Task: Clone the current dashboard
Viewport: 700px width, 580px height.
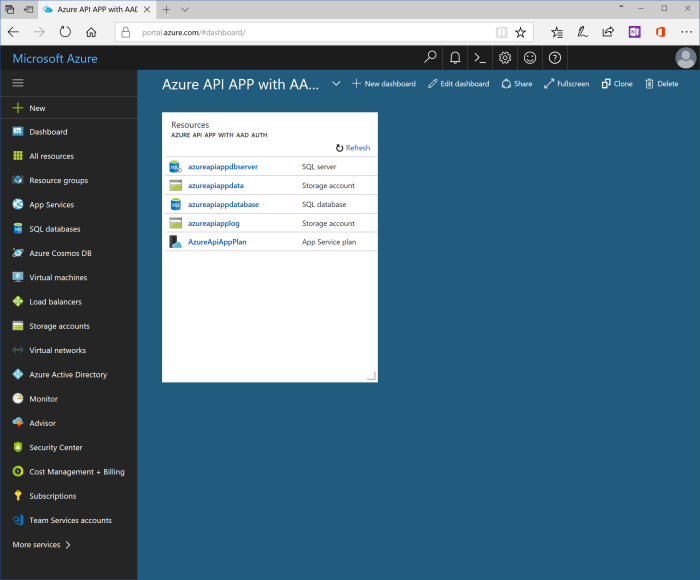Action: pyautogui.click(x=617, y=83)
